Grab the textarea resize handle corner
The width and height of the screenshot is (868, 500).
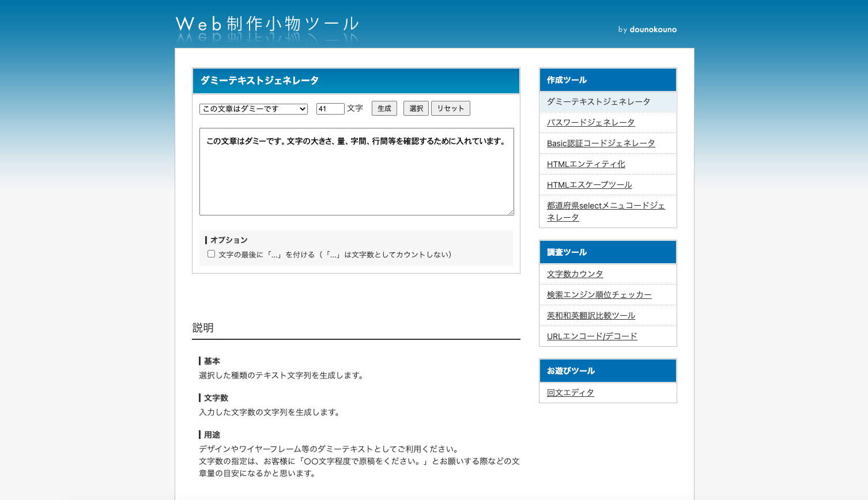tap(511, 212)
